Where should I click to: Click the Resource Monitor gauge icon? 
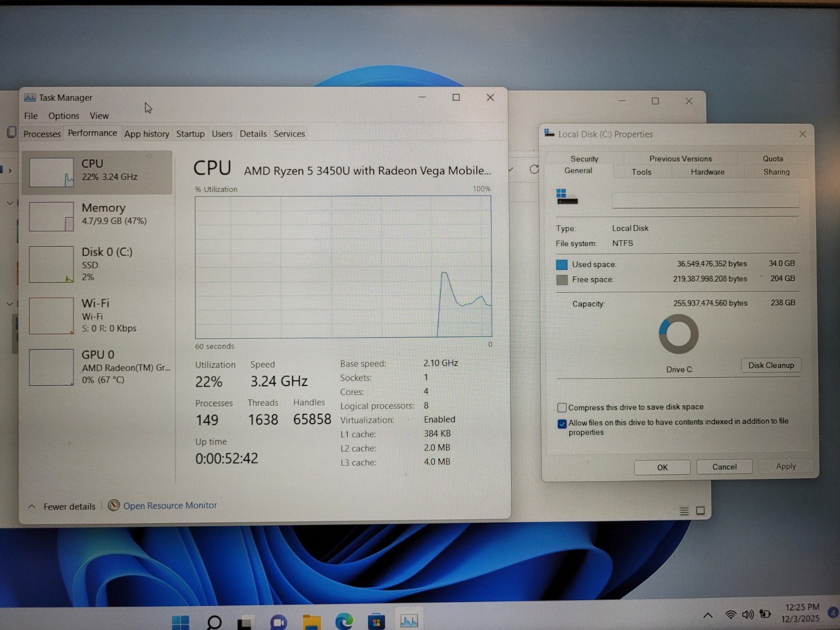(x=114, y=505)
